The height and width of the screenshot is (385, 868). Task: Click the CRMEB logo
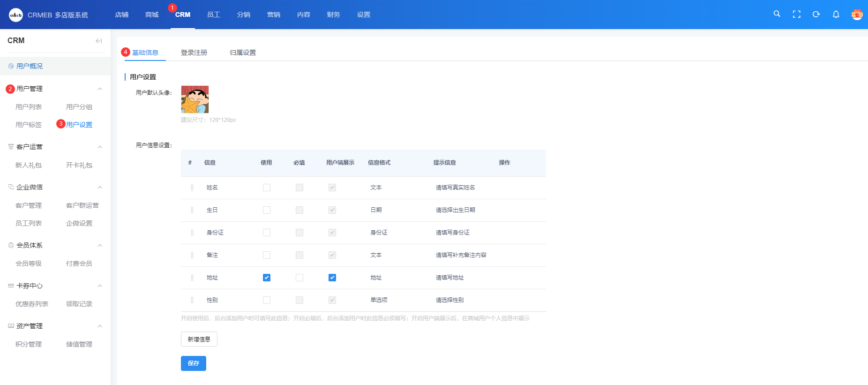pyautogui.click(x=16, y=15)
